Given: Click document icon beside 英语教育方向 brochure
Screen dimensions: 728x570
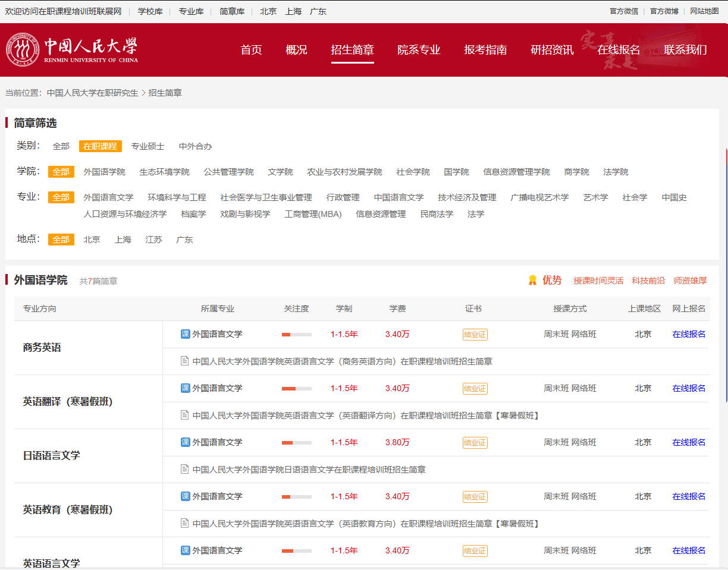Looking at the screenshot, I should (185, 523).
